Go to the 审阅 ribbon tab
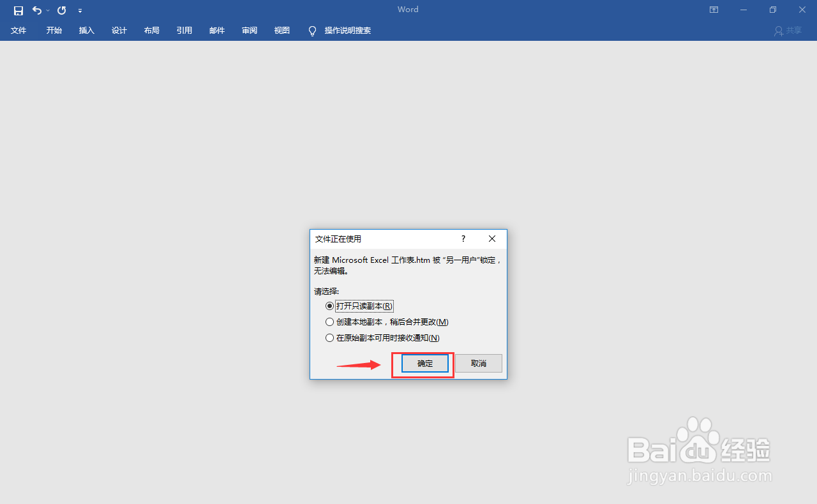817x504 pixels. (x=250, y=31)
